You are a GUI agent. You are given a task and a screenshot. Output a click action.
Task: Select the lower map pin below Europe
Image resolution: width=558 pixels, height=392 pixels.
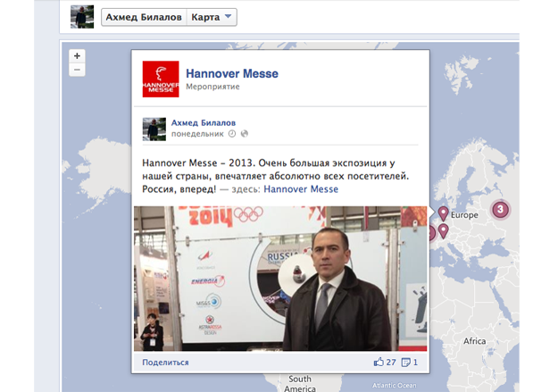443,231
